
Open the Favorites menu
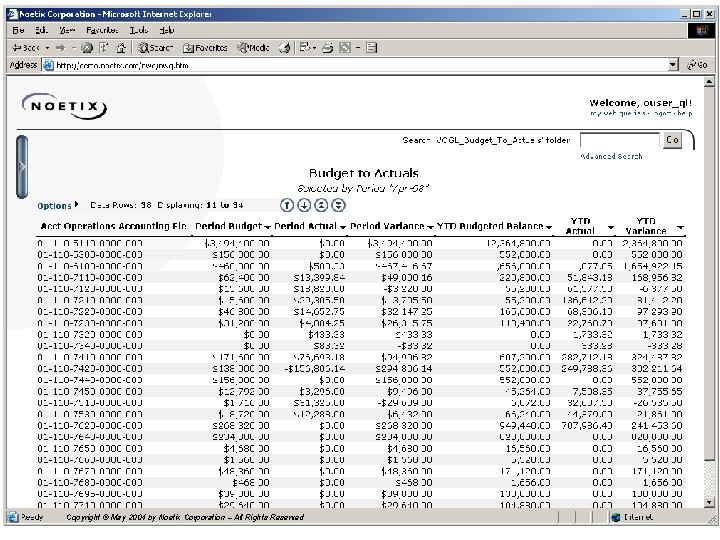pos(102,30)
